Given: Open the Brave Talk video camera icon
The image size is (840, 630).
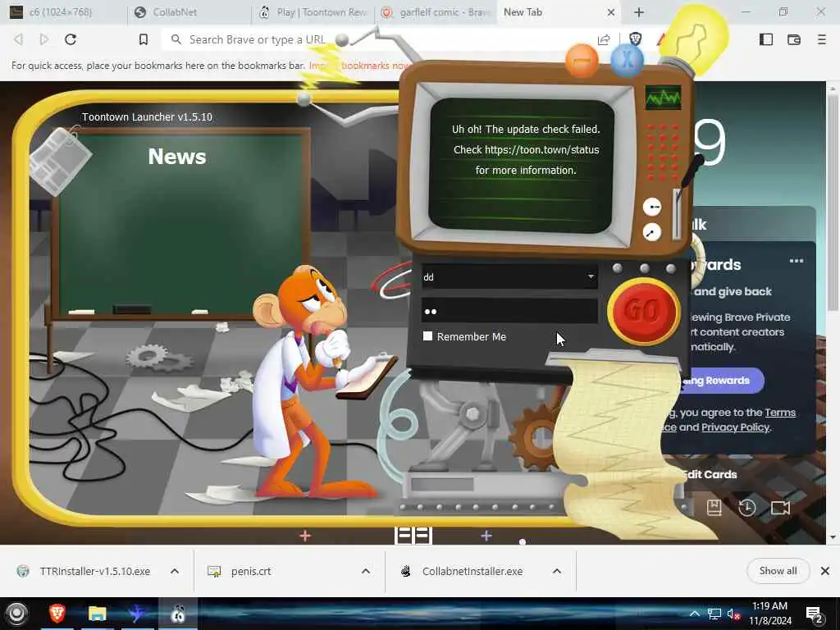Looking at the screenshot, I should 780,507.
